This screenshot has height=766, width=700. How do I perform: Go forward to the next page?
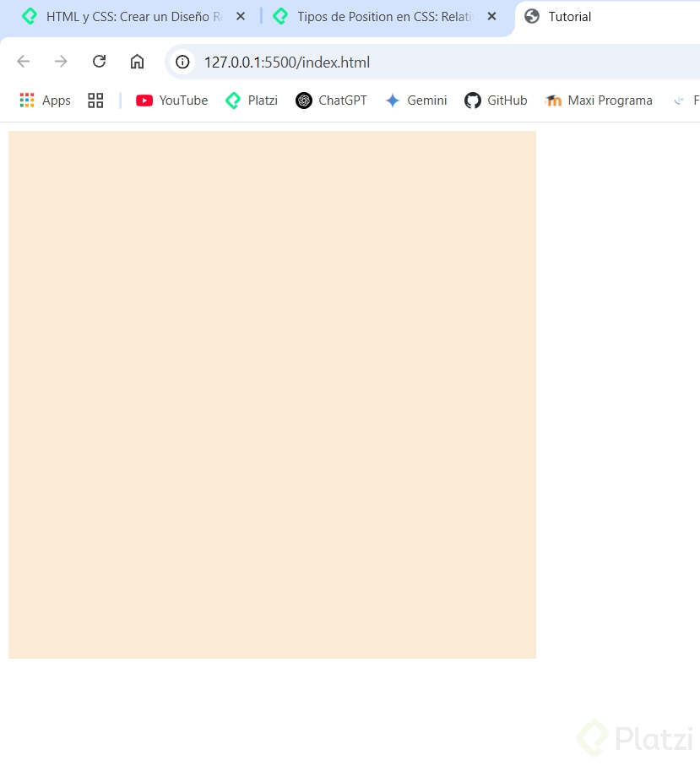(61, 62)
